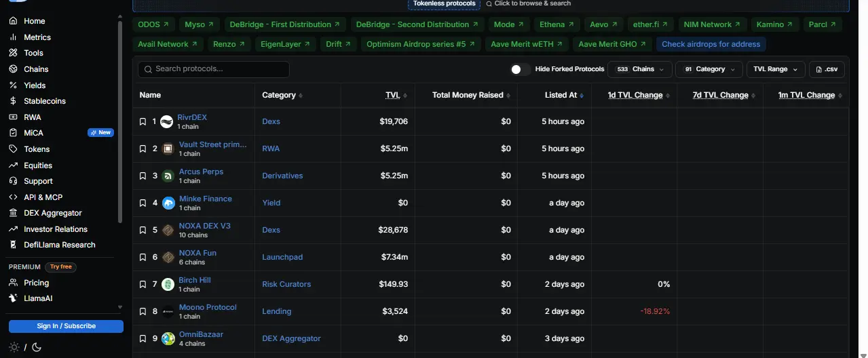Click the Tokenless protocols tab

click(x=445, y=4)
